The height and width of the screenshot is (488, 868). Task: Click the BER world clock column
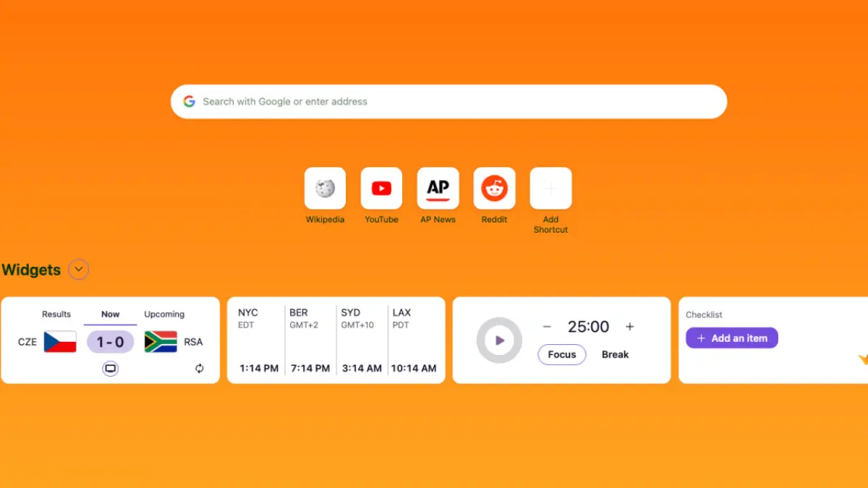tap(311, 340)
